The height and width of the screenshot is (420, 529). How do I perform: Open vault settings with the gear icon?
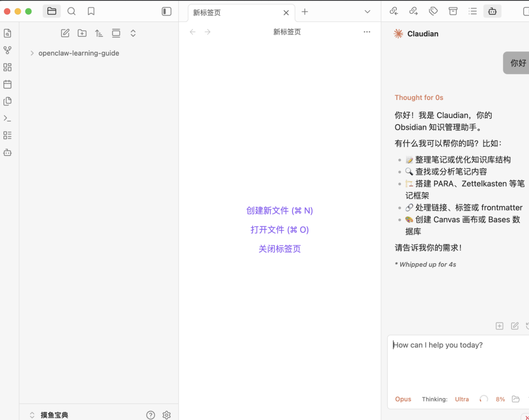pos(167,415)
